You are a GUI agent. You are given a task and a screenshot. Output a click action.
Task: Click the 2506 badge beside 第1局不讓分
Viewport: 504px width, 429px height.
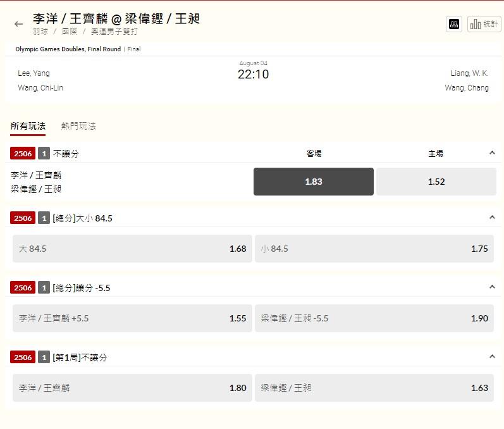pyautogui.click(x=23, y=357)
